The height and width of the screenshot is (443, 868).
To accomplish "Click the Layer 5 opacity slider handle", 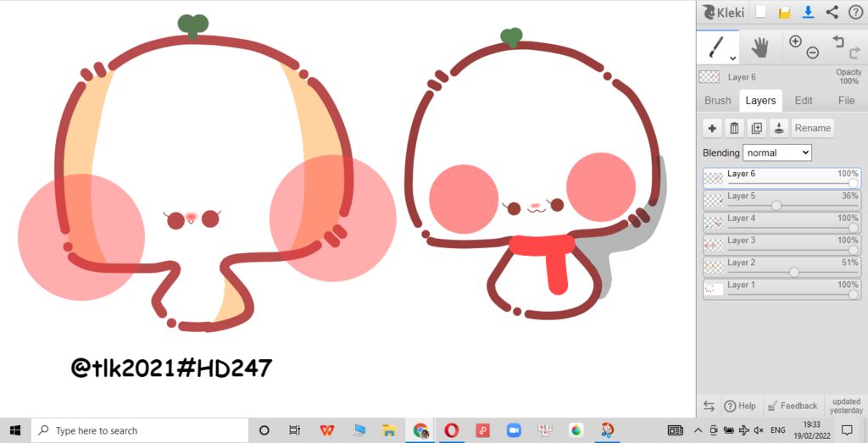I will click(776, 205).
